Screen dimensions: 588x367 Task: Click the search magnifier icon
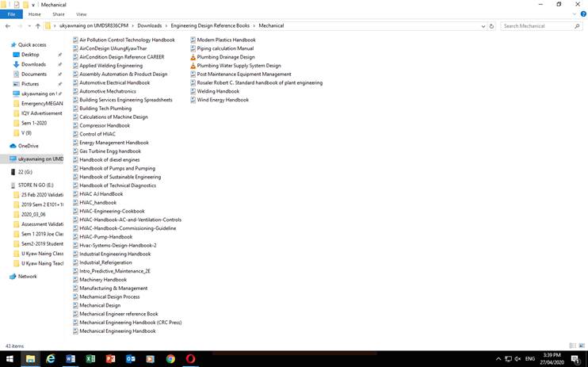click(x=577, y=26)
